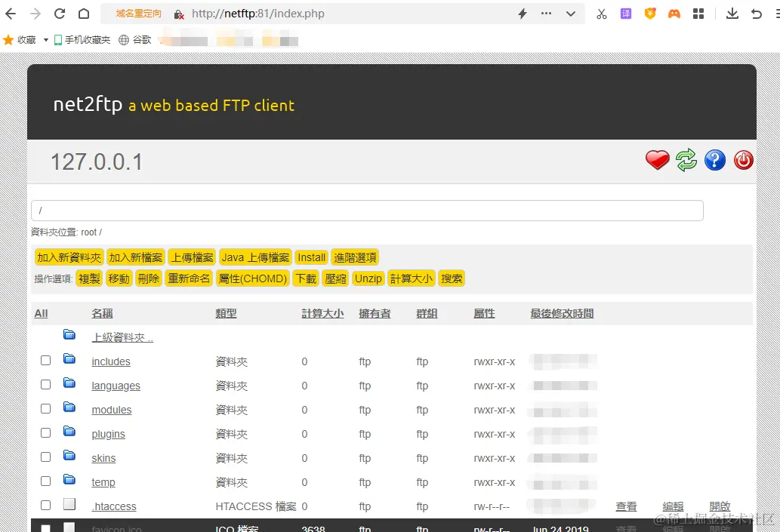
Task: Click the browser forward arrow
Action: (x=35, y=14)
